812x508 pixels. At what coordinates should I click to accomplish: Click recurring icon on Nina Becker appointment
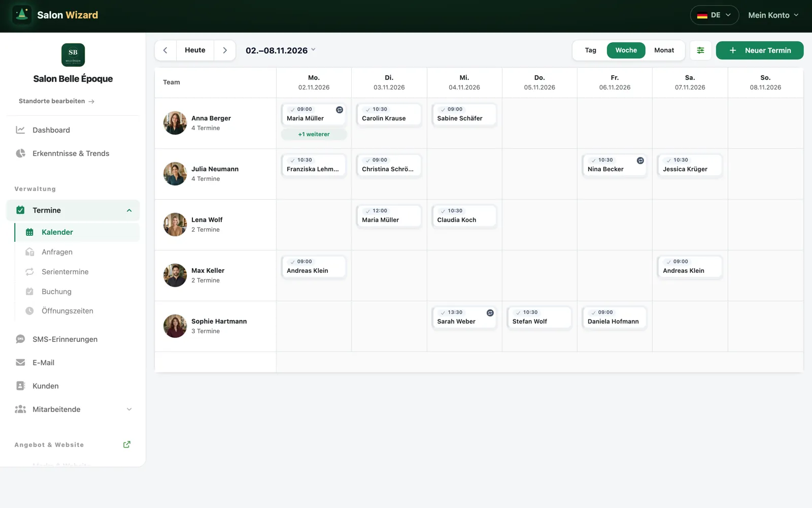tap(640, 161)
